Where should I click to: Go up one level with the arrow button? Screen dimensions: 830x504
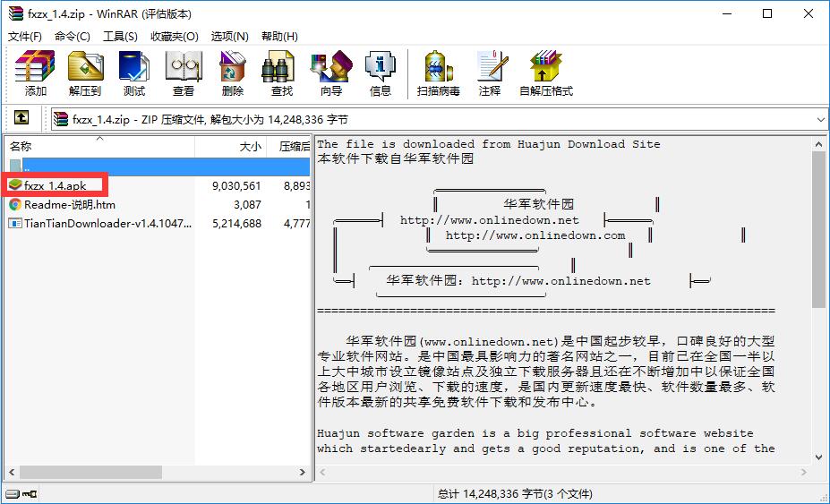tap(21, 117)
